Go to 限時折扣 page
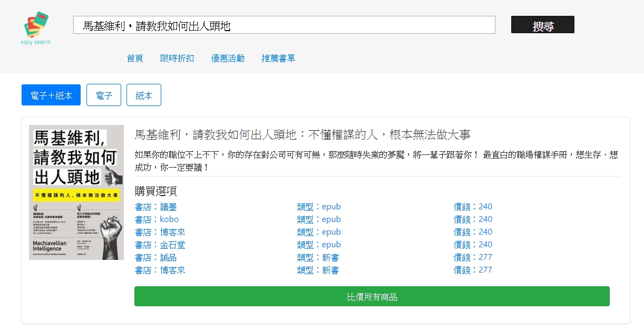This screenshot has width=644, height=330. point(177,59)
